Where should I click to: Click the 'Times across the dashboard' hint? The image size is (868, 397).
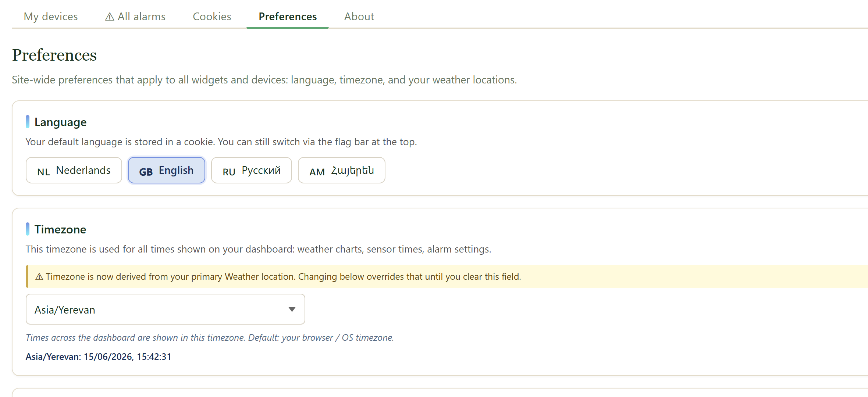(210, 337)
